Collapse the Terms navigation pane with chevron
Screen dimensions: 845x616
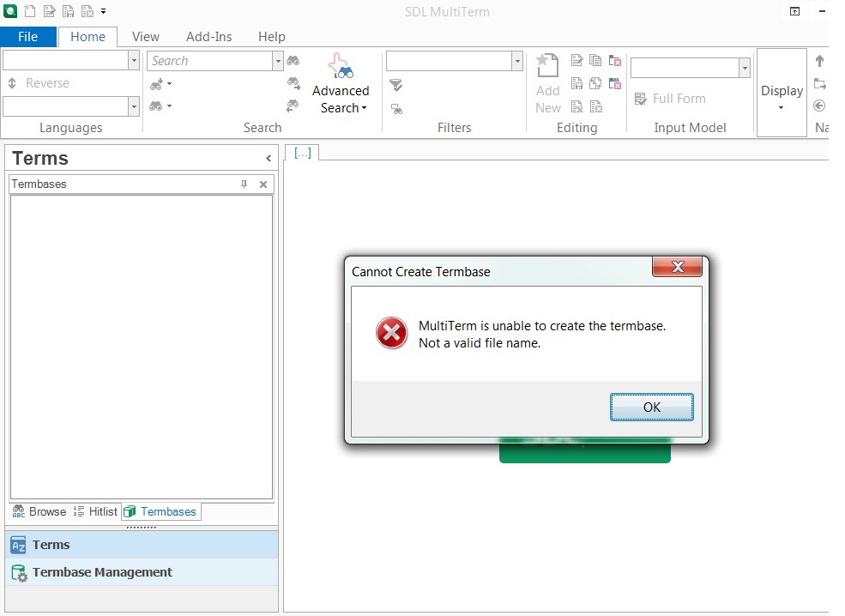[269, 158]
